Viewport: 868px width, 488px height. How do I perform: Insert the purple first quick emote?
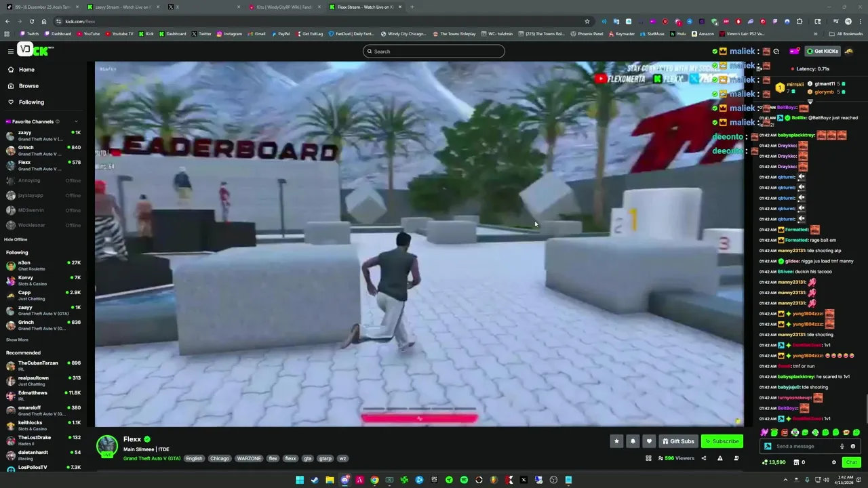764,432
